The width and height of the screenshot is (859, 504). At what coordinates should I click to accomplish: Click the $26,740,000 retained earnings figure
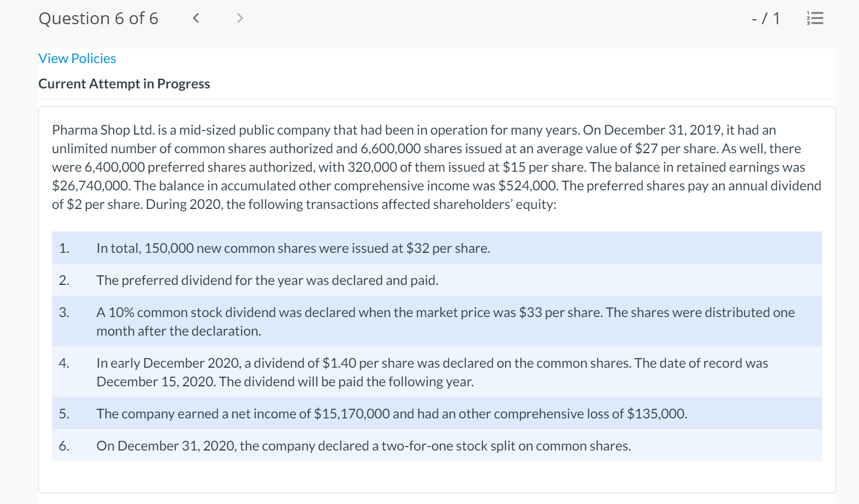[x=90, y=186]
